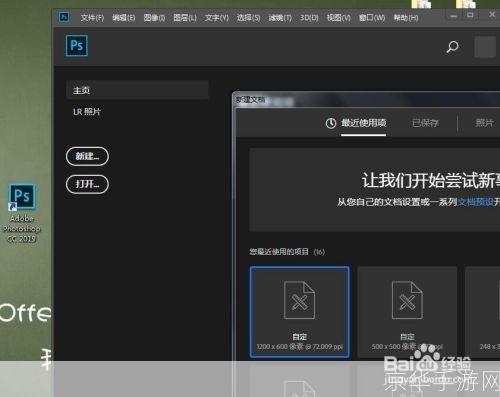Image resolution: width=500 pixels, height=397 pixels.
Task: Open the 视图(V) menu
Action: (338, 18)
